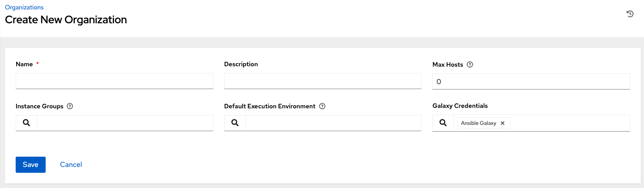Show help for Default Execution Environment
644x188 pixels.
coord(322,107)
